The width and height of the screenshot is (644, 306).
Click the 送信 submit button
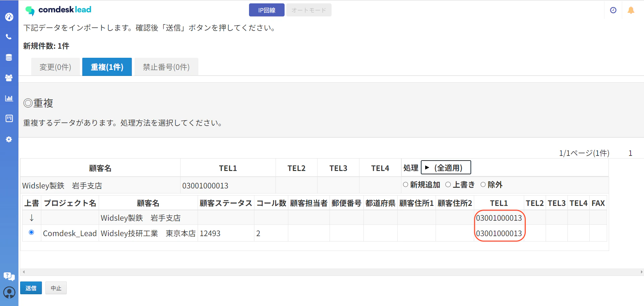(31, 288)
